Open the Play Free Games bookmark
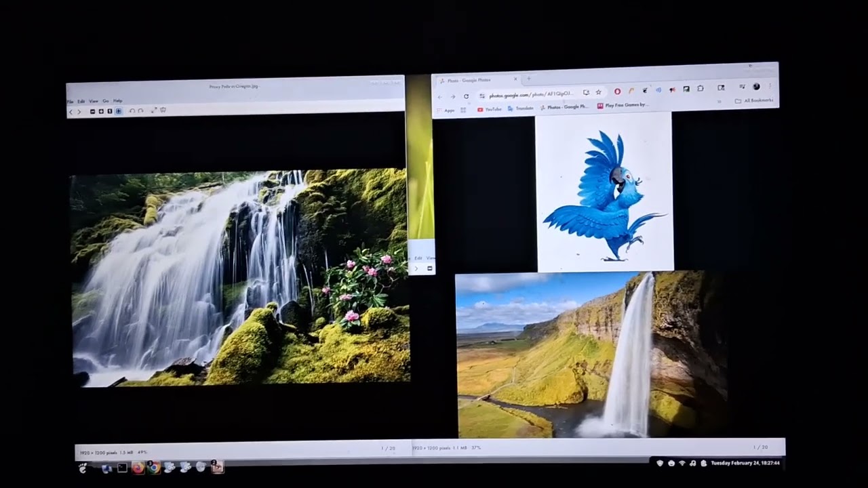This screenshot has width=868, height=488. click(x=623, y=105)
